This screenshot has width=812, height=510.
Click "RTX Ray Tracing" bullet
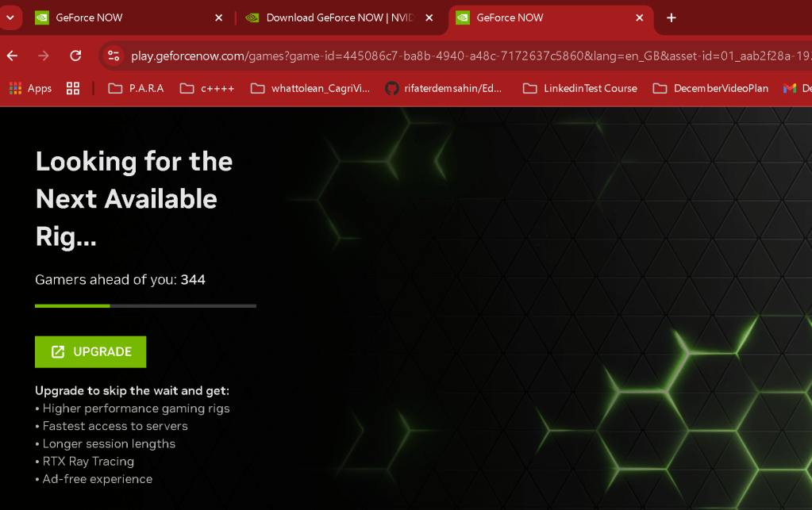[x=85, y=462]
